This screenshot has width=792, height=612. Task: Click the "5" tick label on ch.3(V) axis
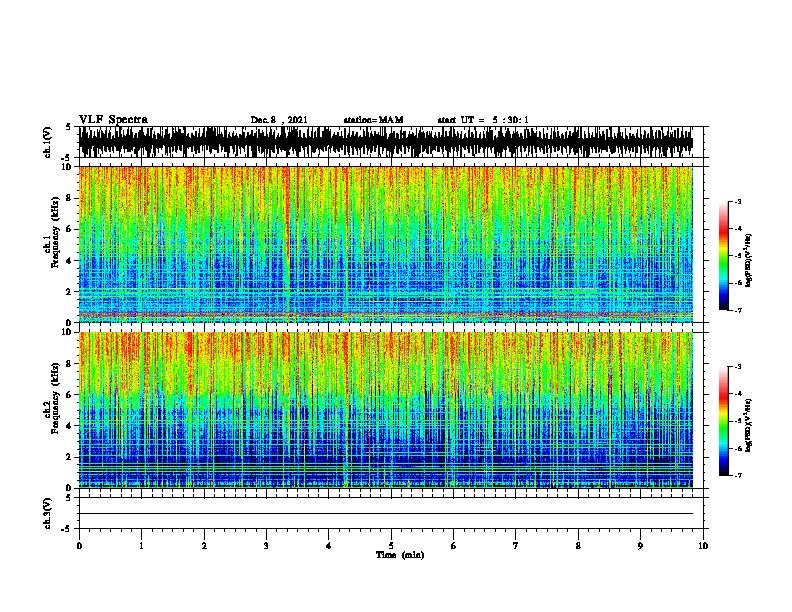[68, 498]
